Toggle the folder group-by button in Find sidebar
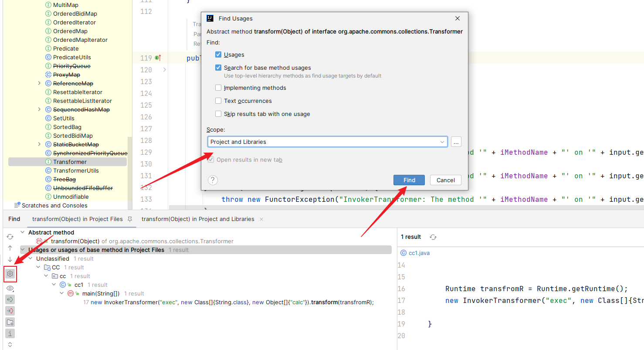Image resolution: width=644 pixels, height=350 pixels. 10,322
